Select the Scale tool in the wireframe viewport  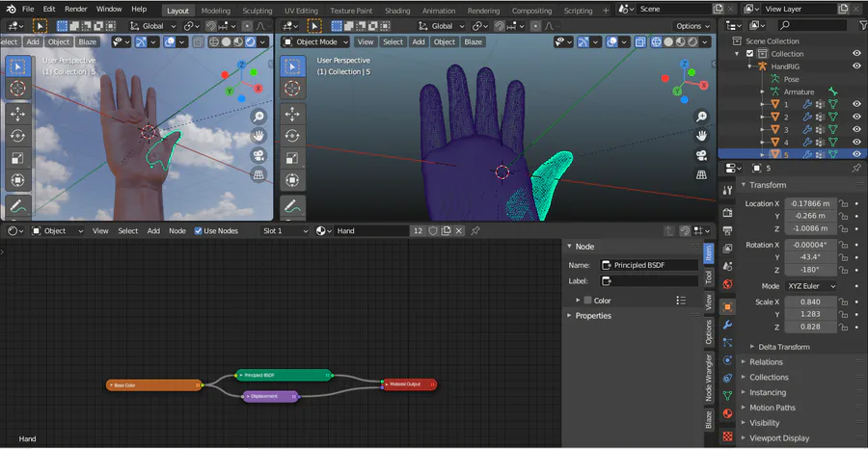291,158
